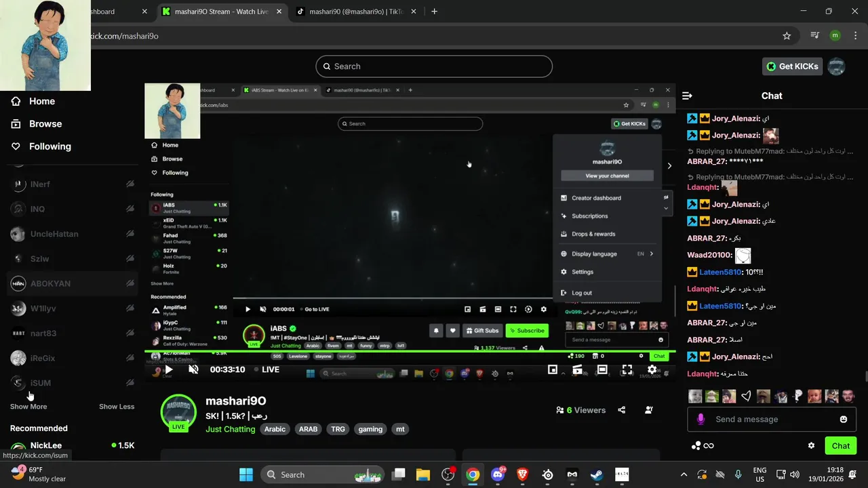Enter fullscreen in the stream player
The width and height of the screenshot is (868, 488).
coord(627,369)
